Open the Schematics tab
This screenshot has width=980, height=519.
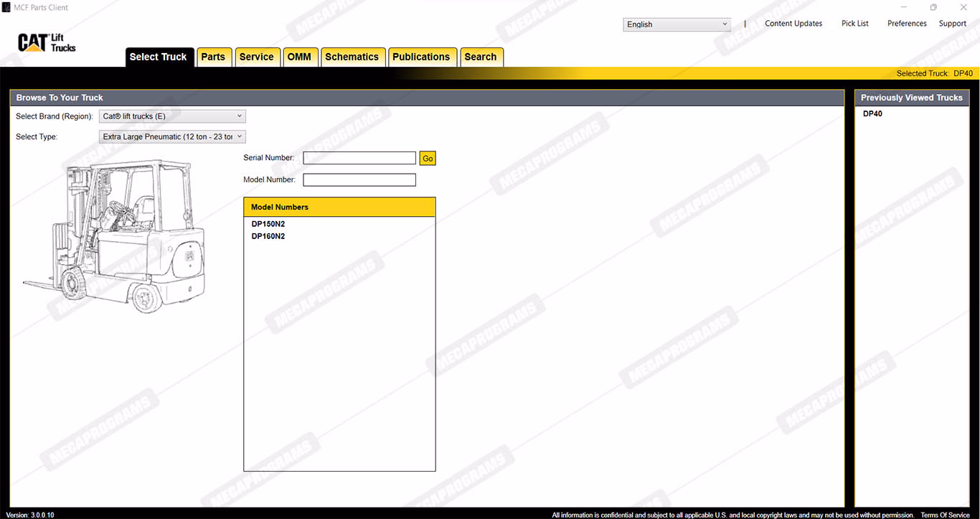tap(352, 57)
